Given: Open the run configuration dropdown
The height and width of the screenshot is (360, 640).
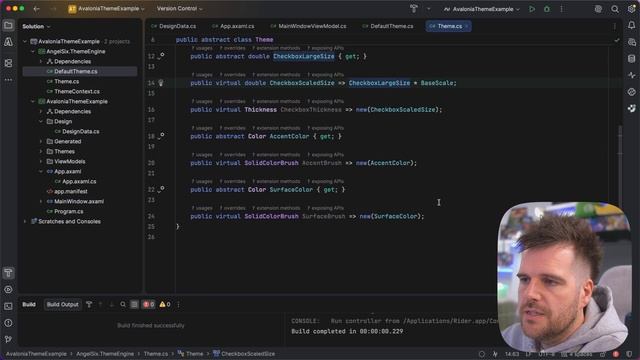Looking at the screenshot, I should pyautogui.click(x=482, y=9).
